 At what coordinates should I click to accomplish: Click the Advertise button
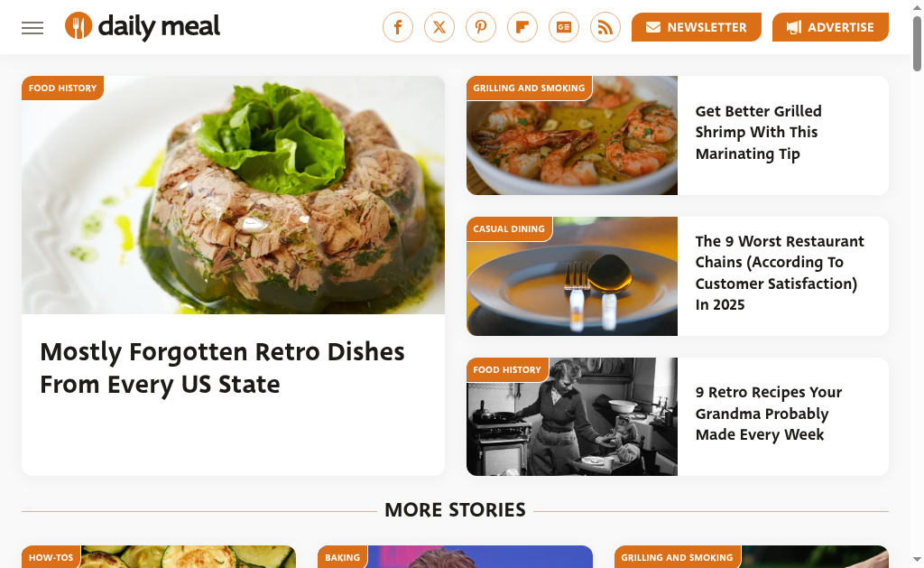[x=830, y=27]
